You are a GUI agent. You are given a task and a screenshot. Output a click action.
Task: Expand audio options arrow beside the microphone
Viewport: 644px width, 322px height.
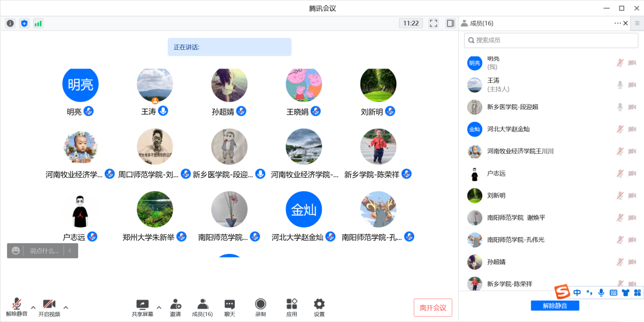click(33, 307)
